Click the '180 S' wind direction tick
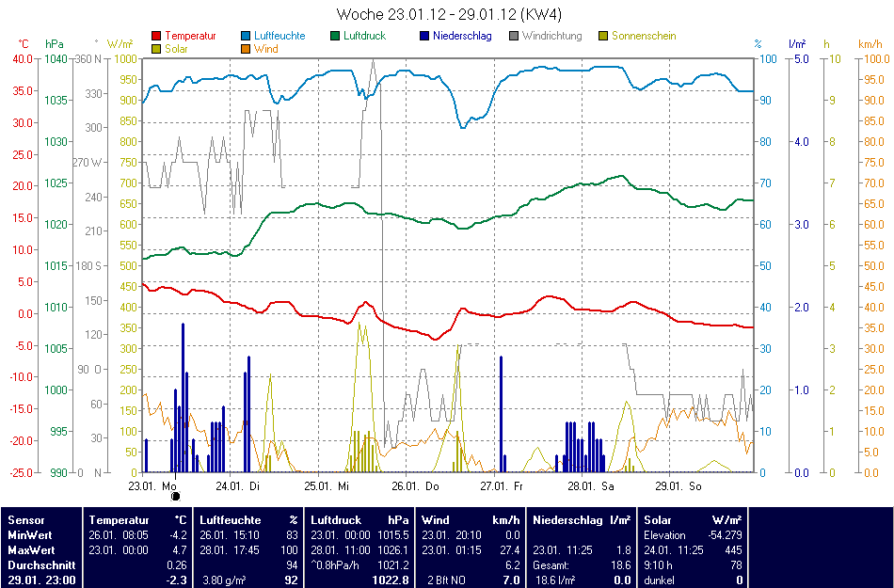This screenshot has height=588, width=894. pyautogui.click(x=88, y=265)
